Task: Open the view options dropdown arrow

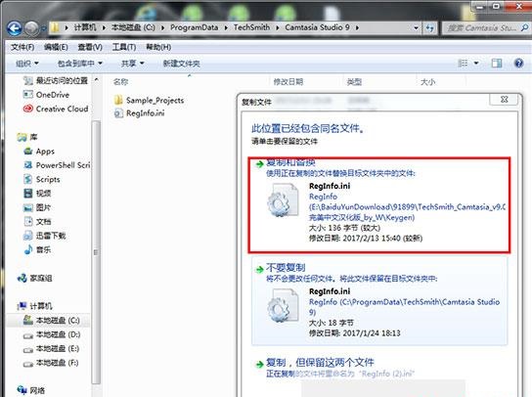Action: [476, 64]
